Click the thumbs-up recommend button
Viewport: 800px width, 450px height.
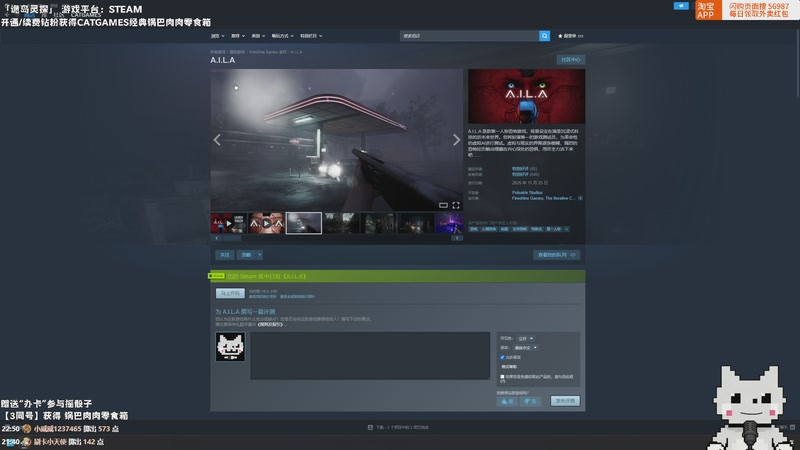click(507, 402)
